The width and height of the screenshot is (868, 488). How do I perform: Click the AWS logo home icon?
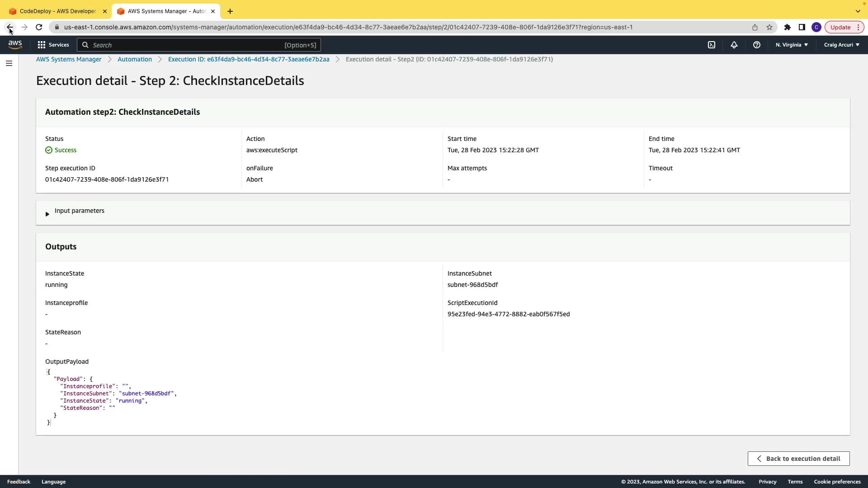coord(15,45)
